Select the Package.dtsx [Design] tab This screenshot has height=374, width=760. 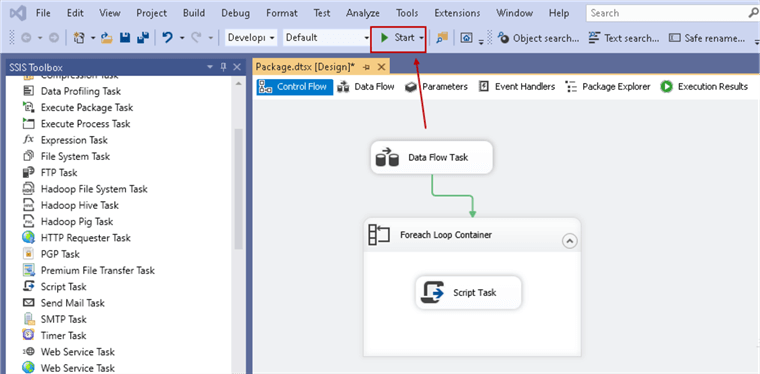(305, 66)
